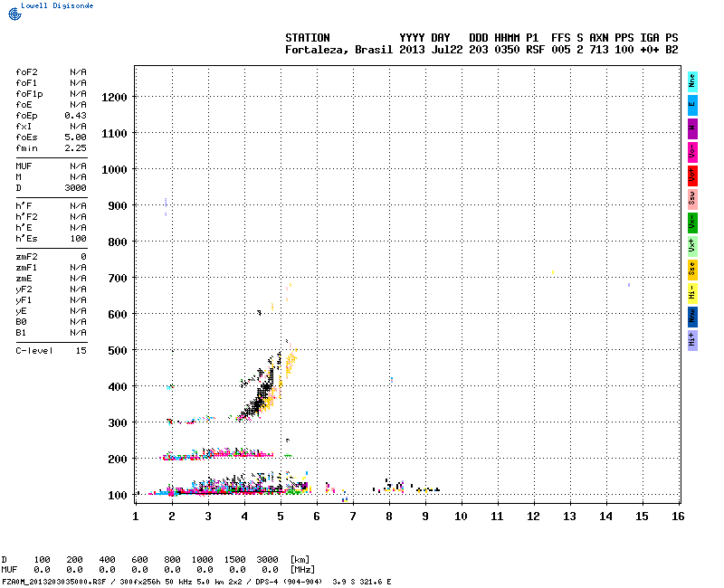Viewport: 724px width, 588px height.
Task: Select the W purple legend swatch
Action: 692,128
